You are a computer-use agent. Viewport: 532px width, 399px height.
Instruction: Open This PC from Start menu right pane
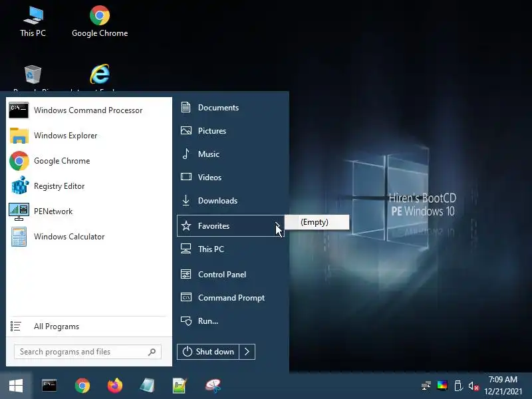(x=231, y=249)
